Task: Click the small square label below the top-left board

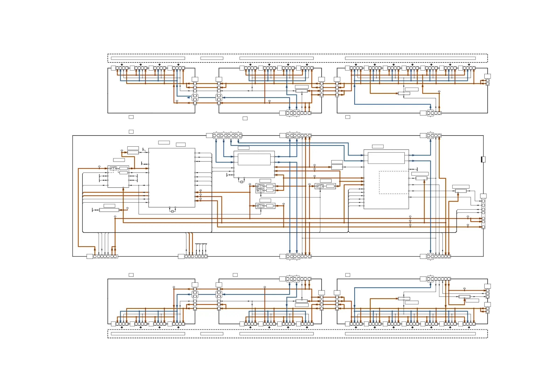Action: tap(131, 117)
